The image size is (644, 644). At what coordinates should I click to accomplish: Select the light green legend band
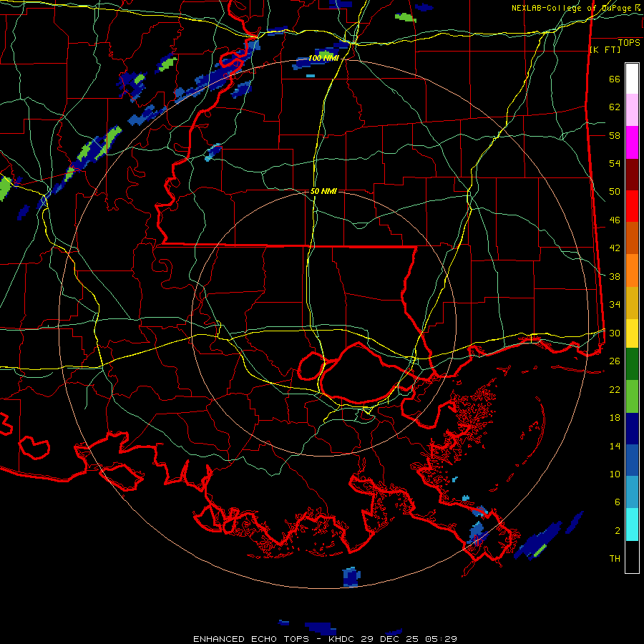pos(632,396)
